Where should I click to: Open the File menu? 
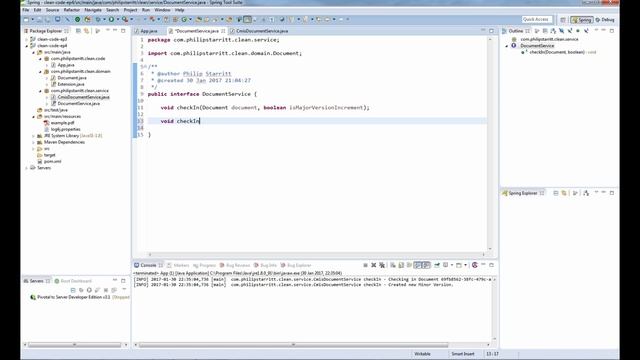26,10
